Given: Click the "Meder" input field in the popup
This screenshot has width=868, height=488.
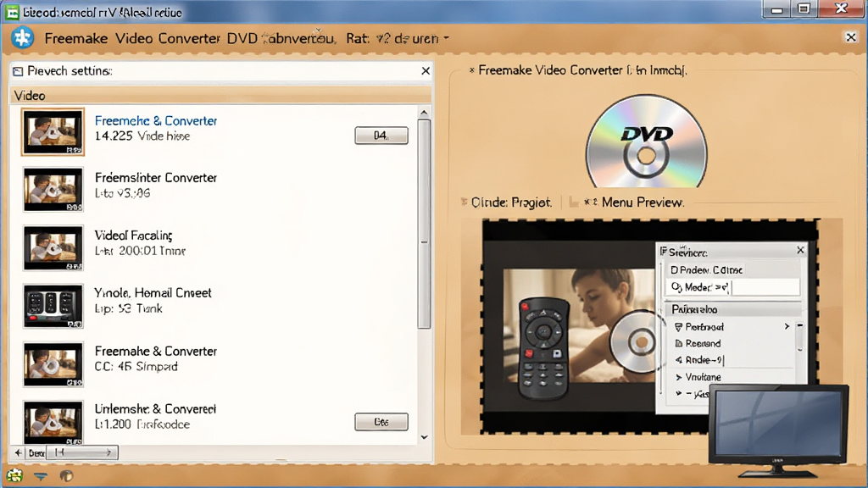Looking at the screenshot, I should coord(732,287).
